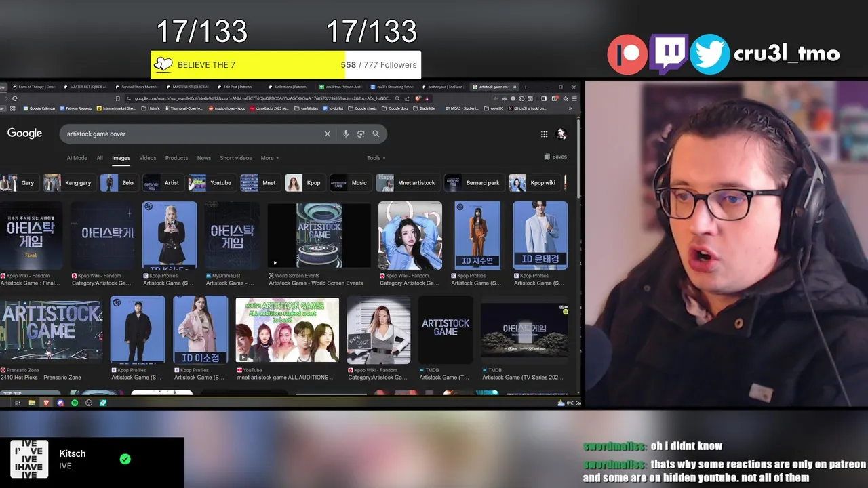Open the Tools dropdown
Viewport: 868px width, 488px height.
pyautogui.click(x=376, y=158)
